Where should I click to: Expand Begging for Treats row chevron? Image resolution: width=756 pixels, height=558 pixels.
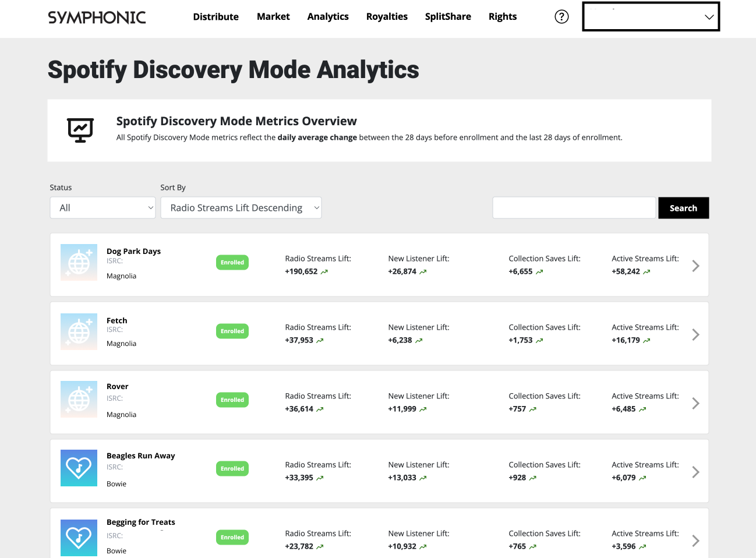695,541
